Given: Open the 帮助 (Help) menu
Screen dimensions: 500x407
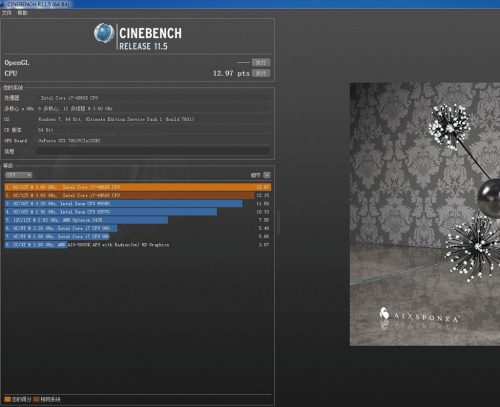Looking at the screenshot, I should click(x=22, y=13).
